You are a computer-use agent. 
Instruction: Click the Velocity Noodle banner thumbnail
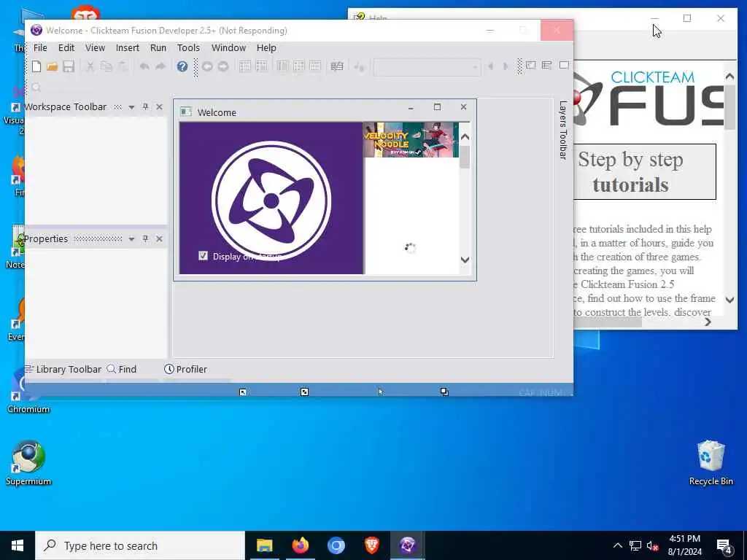click(411, 139)
